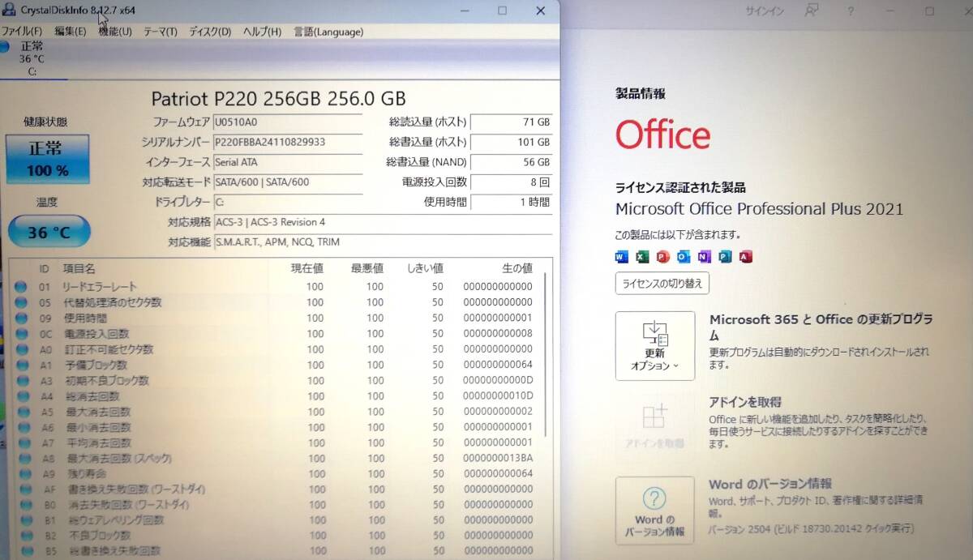
Task: Click the teal Publisher icon in product list
Action: pyautogui.click(x=725, y=257)
